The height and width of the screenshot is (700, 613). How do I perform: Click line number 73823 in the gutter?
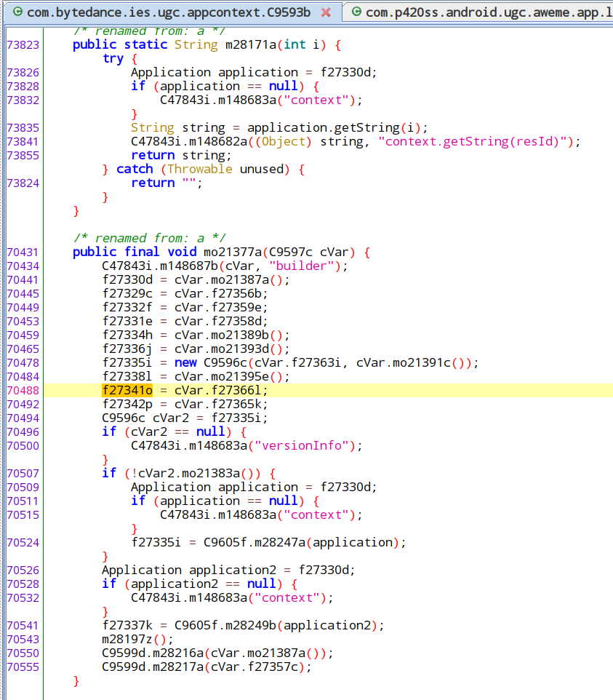[23, 44]
